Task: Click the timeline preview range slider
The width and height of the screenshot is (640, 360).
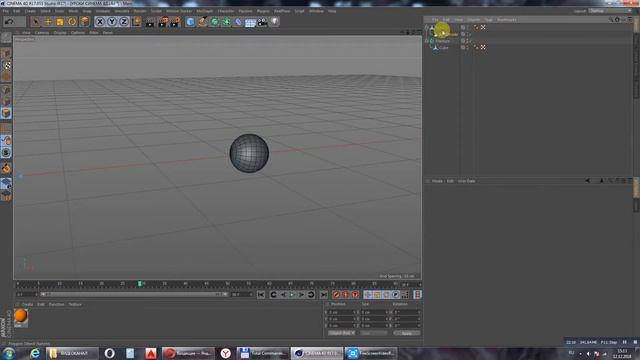Action: click(x=133, y=294)
